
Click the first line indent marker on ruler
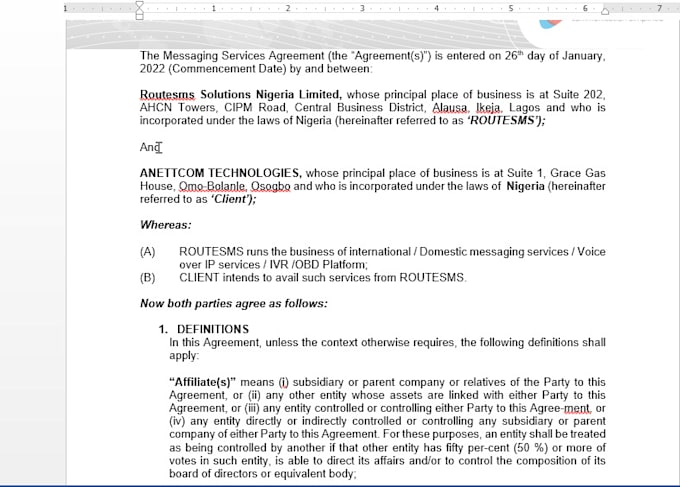[139, 5]
